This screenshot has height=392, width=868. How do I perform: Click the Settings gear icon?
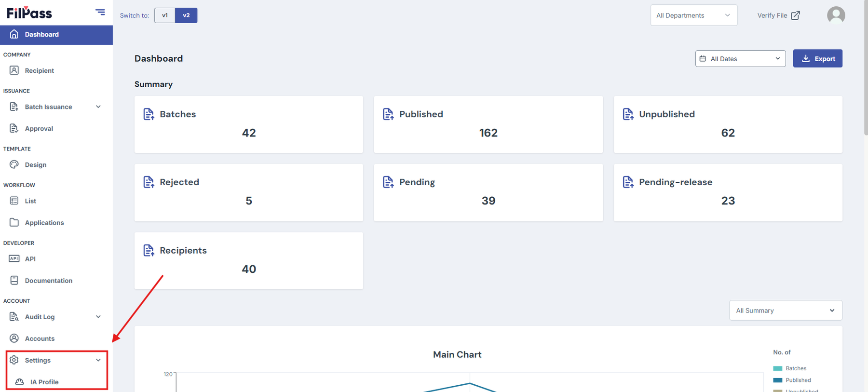point(14,360)
